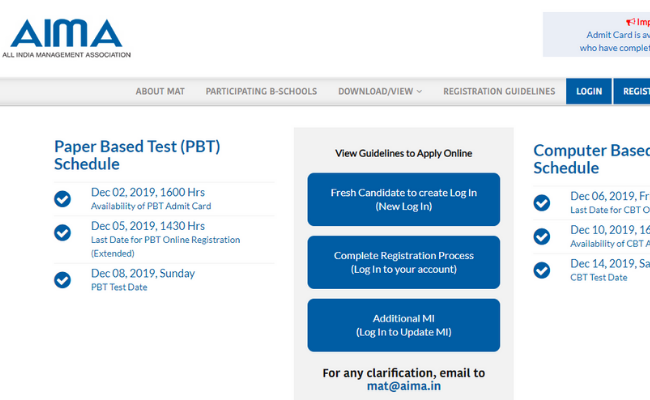Click checkmark icon beside Dec 14, 2019
This screenshot has width=650, height=400.
point(541,270)
